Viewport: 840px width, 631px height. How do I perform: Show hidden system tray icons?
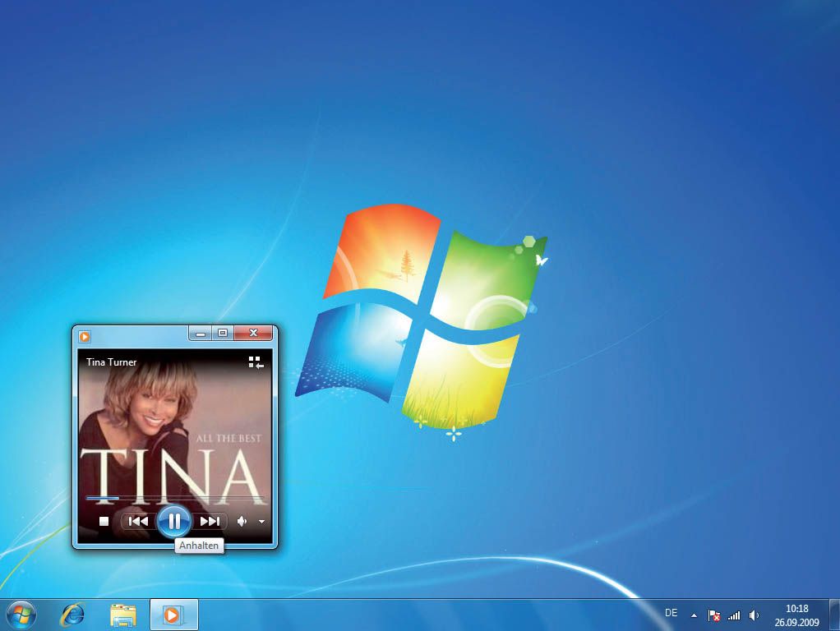tap(694, 615)
